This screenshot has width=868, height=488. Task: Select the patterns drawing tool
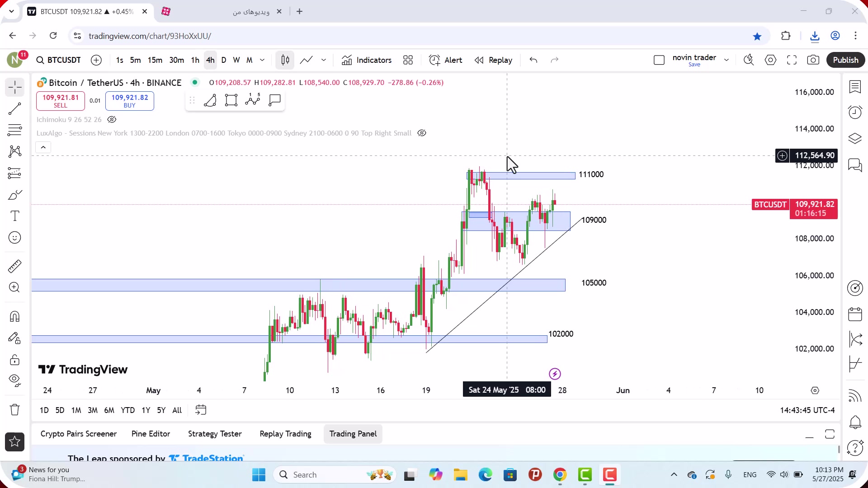pyautogui.click(x=14, y=151)
